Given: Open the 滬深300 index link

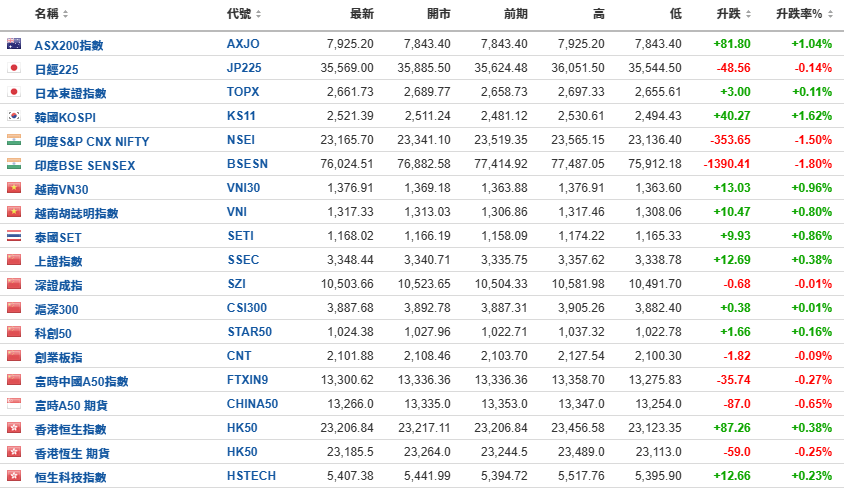Looking at the screenshot, I should coord(57,309).
